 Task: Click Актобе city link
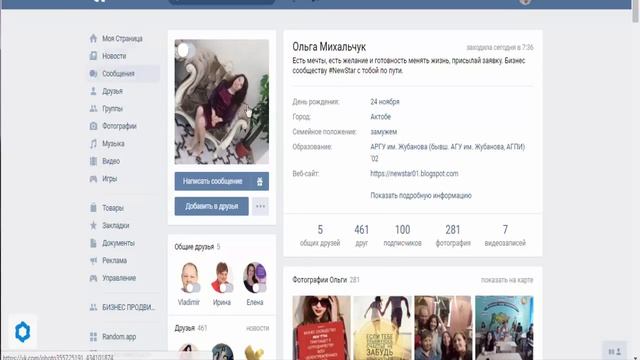[380, 117]
